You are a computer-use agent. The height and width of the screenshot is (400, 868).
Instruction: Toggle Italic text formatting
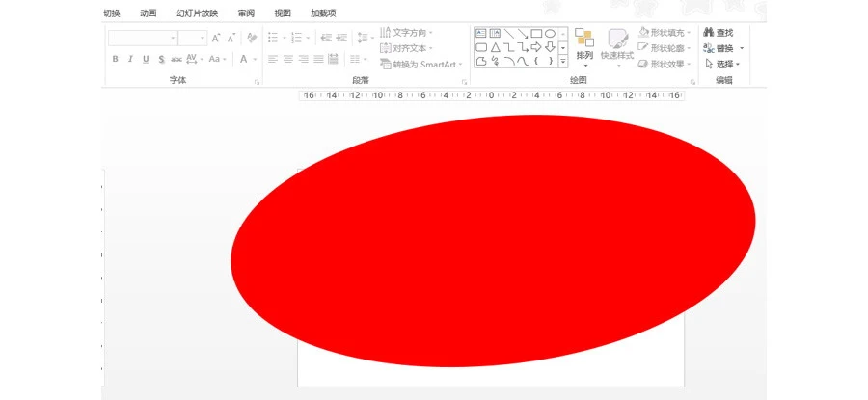130,59
